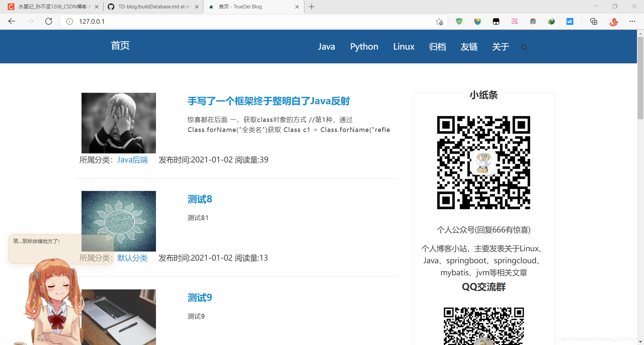This screenshot has height=345, width=644.
Task: Open the user profile avatar
Action: [x=613, y=22]
